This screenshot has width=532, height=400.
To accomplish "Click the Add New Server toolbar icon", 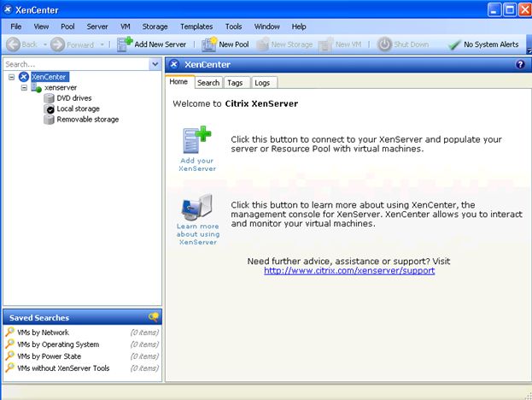I will click(x=125, y=44).
